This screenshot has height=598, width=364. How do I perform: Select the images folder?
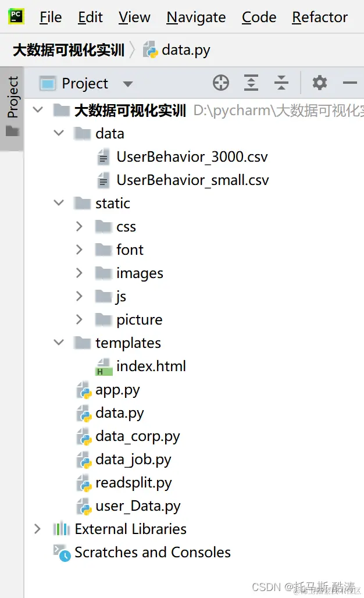tap(140, 273)
